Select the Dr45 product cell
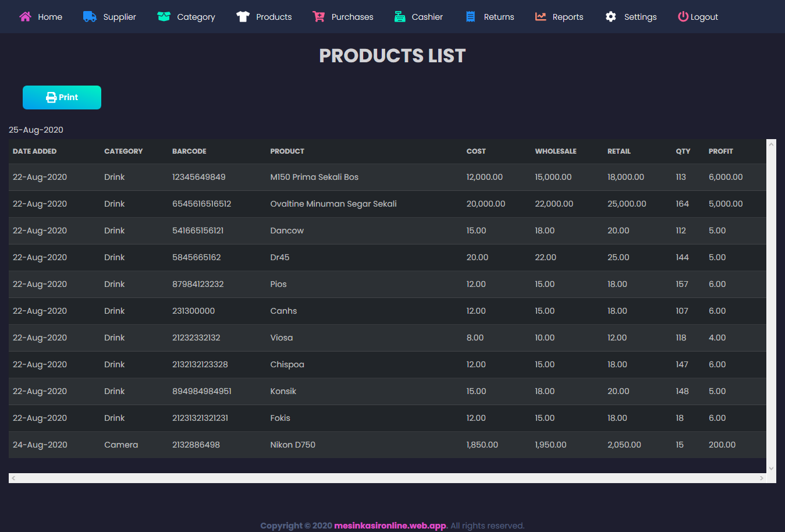 pos(280,257)
